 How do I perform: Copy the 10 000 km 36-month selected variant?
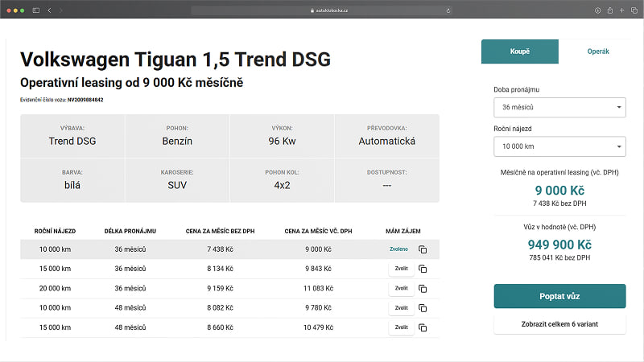[x=423, y=249]
